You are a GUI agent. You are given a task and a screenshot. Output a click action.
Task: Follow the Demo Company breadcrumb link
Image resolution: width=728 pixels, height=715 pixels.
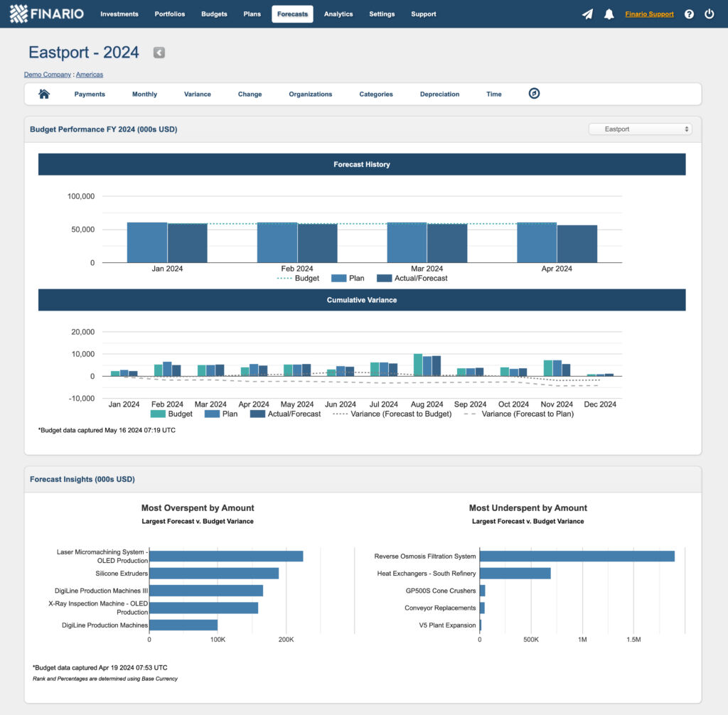point(47,74)
